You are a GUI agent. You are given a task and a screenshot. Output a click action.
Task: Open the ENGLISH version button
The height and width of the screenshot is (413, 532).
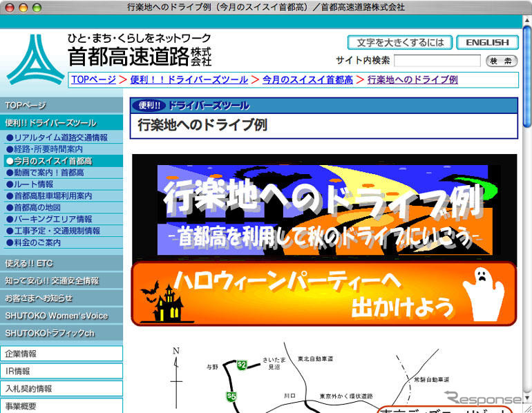pyautogui.click(x=487, y=42)
